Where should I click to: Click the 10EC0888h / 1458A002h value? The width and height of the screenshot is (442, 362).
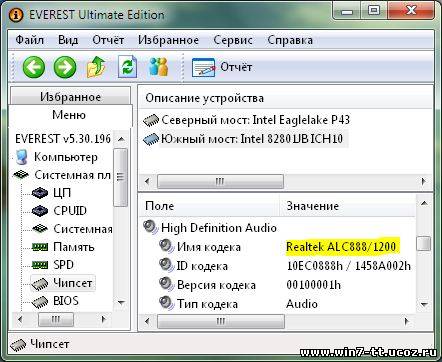(349, 266)
